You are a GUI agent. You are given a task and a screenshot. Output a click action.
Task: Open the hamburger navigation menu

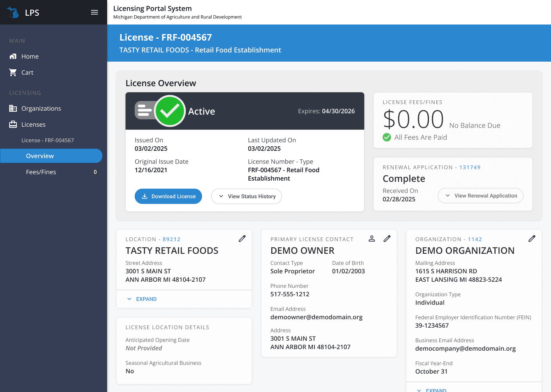click(x=95, y=12)
